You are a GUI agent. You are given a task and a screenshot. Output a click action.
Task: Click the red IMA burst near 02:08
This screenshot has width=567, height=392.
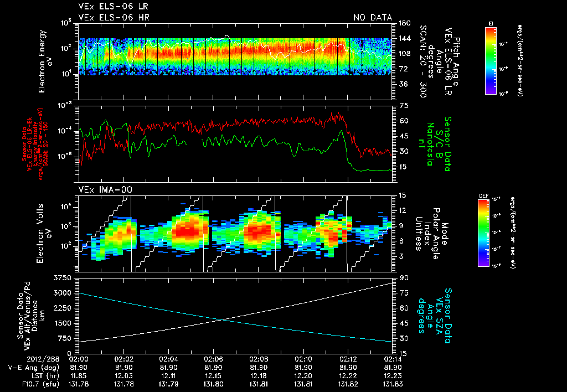pos(257,232)
